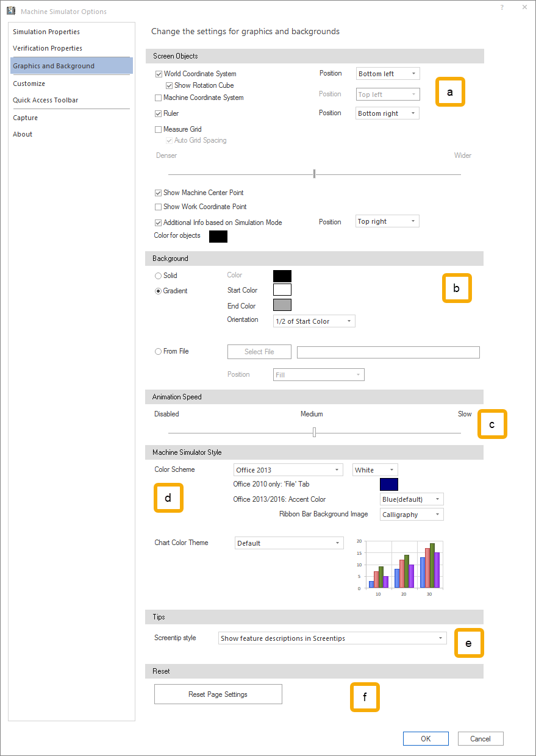Open the Color Scheme Office 2013 dropdown
Screen dimensions: 536x756
pyautogui.click(x=288, y=470)
